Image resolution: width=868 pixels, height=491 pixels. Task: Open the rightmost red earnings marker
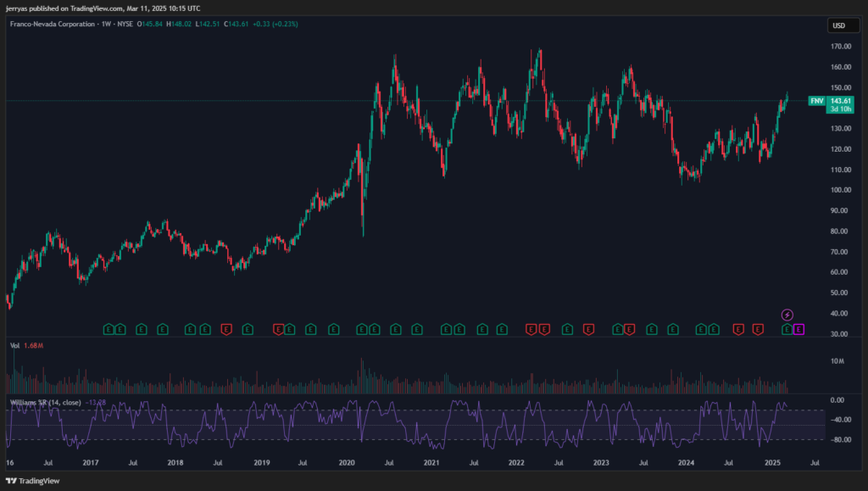point(756,328)
